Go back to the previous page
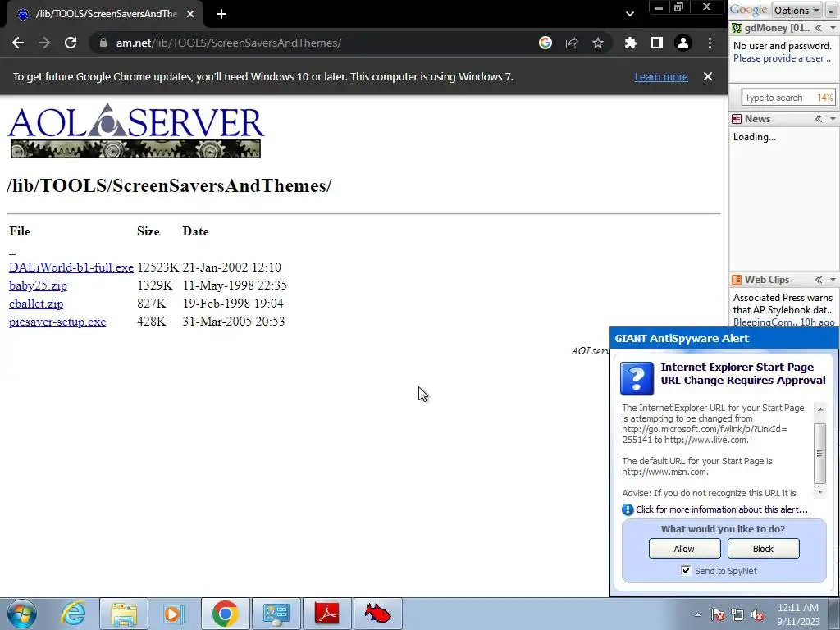Viewport: 840px width, 630px height. tap(18, 43)
